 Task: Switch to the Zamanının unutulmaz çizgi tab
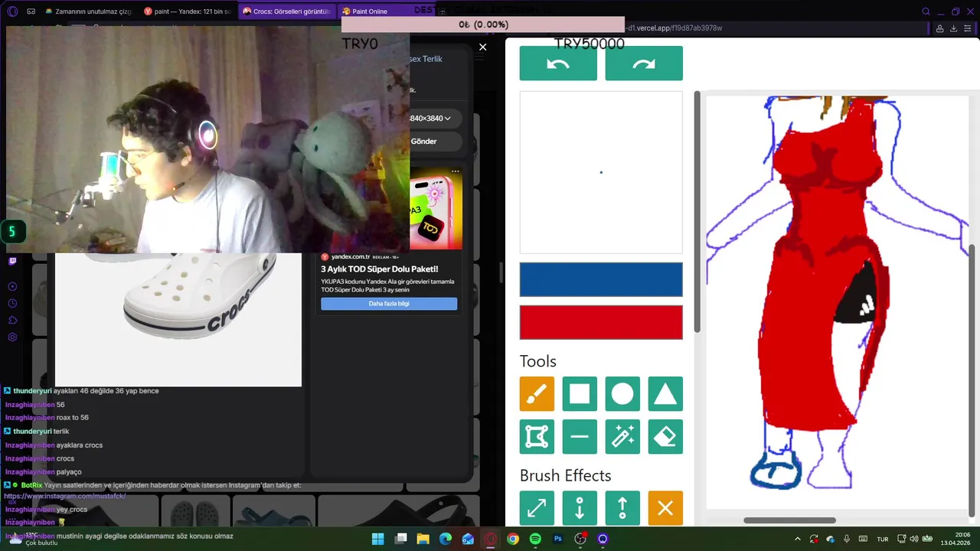(89, 11)
